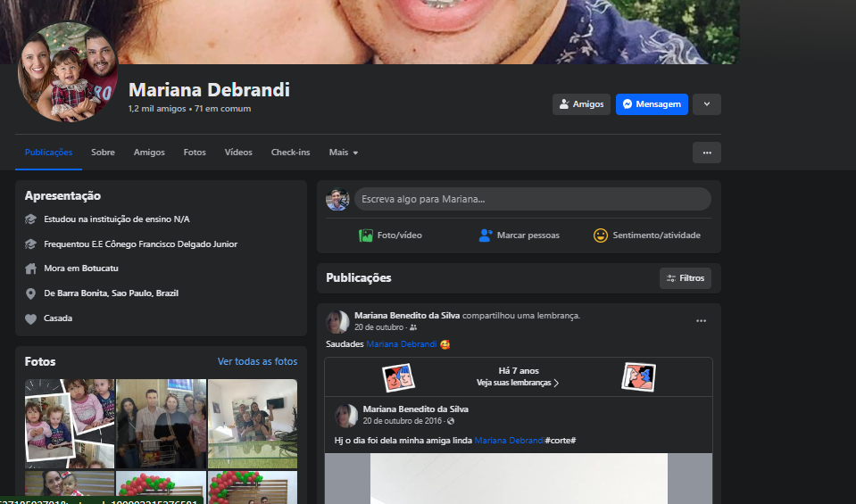Viewport: 856px width, 504px height.
Task: Click the Sentimento/atividade smiley icon
Action: pos(601,235)
